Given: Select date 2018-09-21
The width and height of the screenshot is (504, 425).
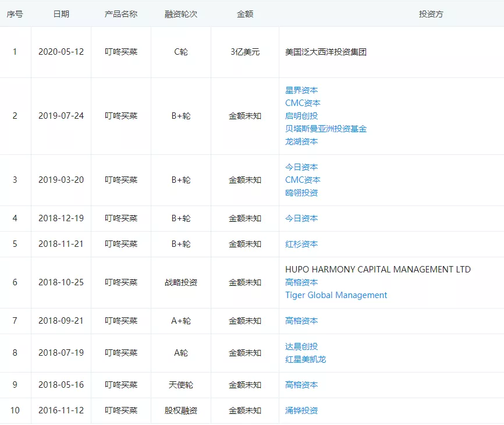Looking at the screenshot, I should [61, 321].
